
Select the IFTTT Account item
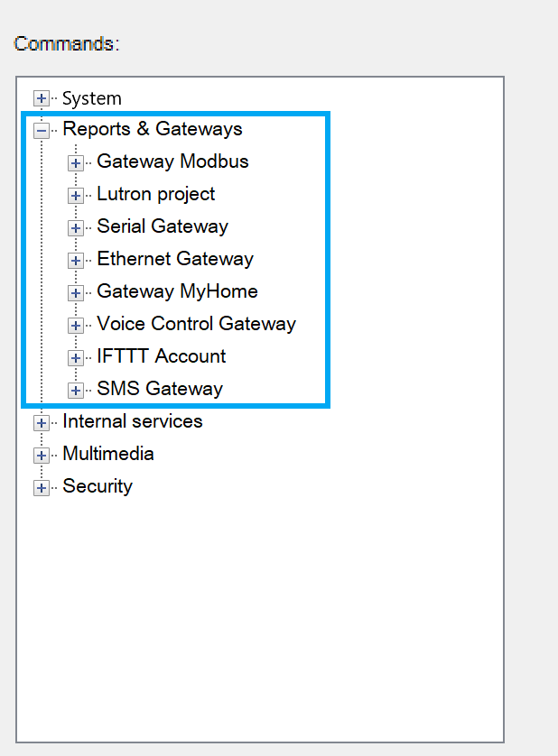point(162,356)
